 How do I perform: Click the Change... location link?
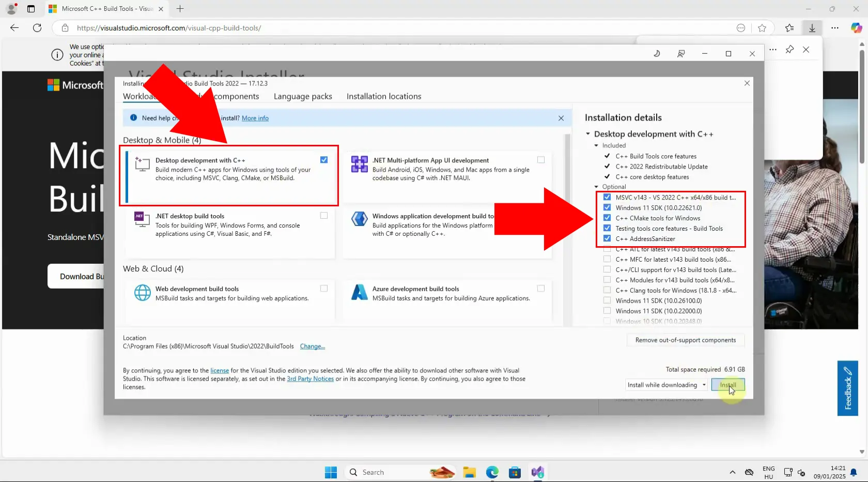tap(313, 347)
